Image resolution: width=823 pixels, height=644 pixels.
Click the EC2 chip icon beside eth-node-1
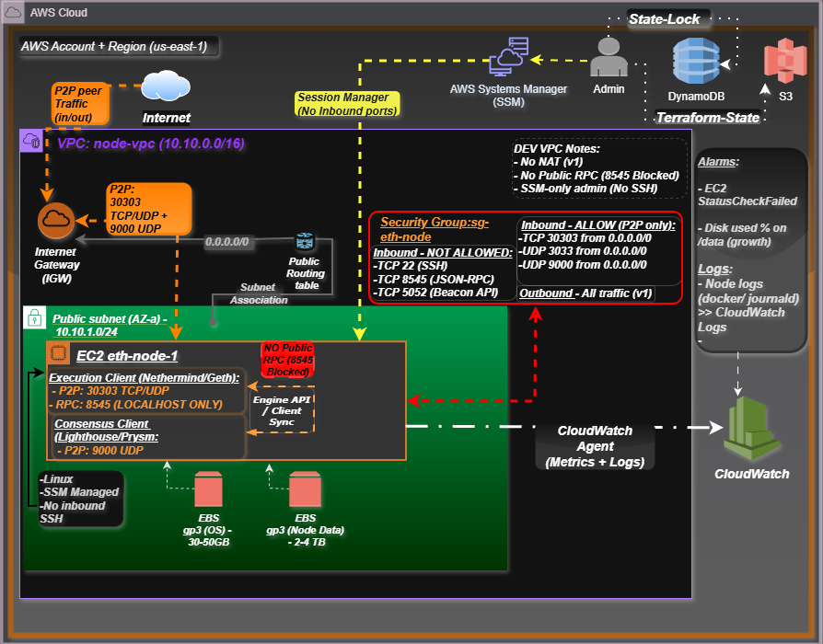pyautogui.click(x=58, y=352)
